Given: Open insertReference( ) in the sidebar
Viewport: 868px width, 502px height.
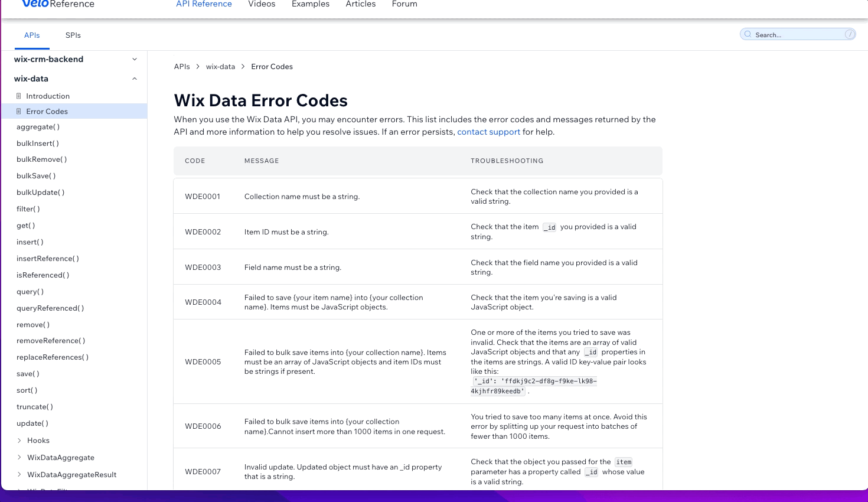Looking at the screenshot, I should click(x=48, y=259).
